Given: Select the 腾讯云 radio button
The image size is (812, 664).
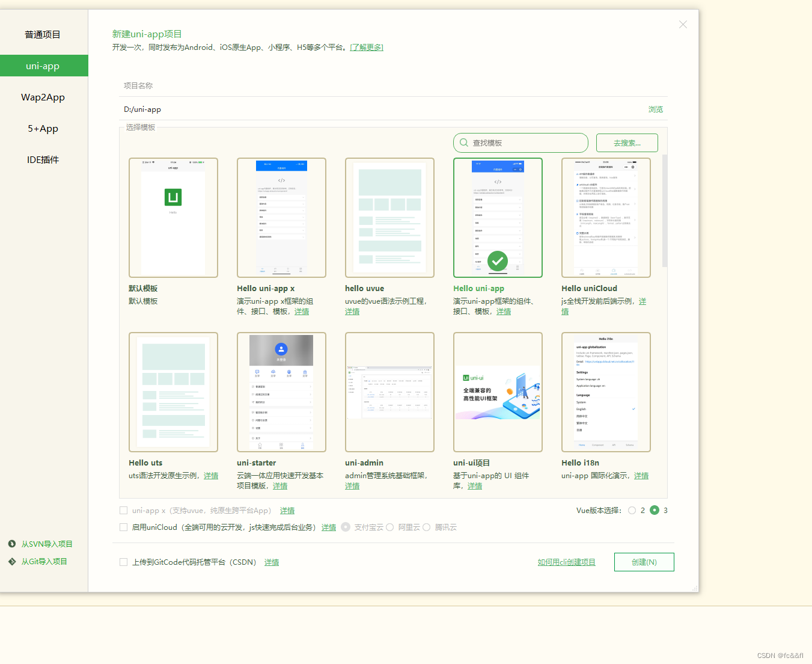Looking at the screenshot, I should point(426,527).
